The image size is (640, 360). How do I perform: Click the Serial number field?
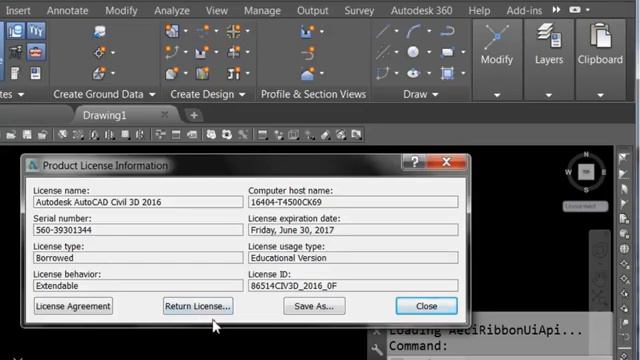point(138,230)
